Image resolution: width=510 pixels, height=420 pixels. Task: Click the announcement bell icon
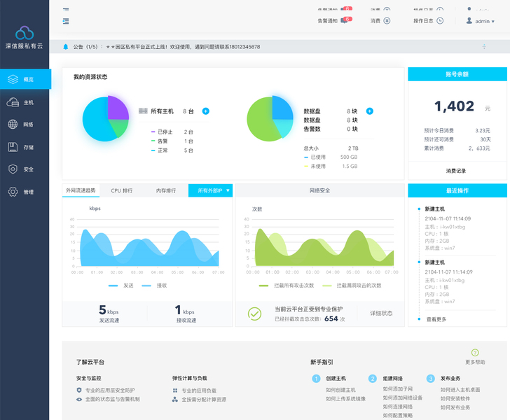pos(65,47)
